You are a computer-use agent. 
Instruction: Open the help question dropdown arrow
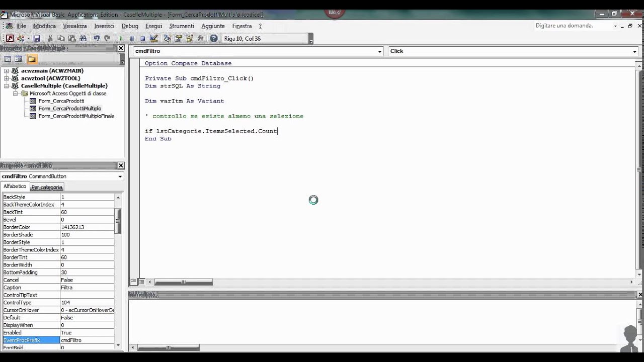click(615, 26)
